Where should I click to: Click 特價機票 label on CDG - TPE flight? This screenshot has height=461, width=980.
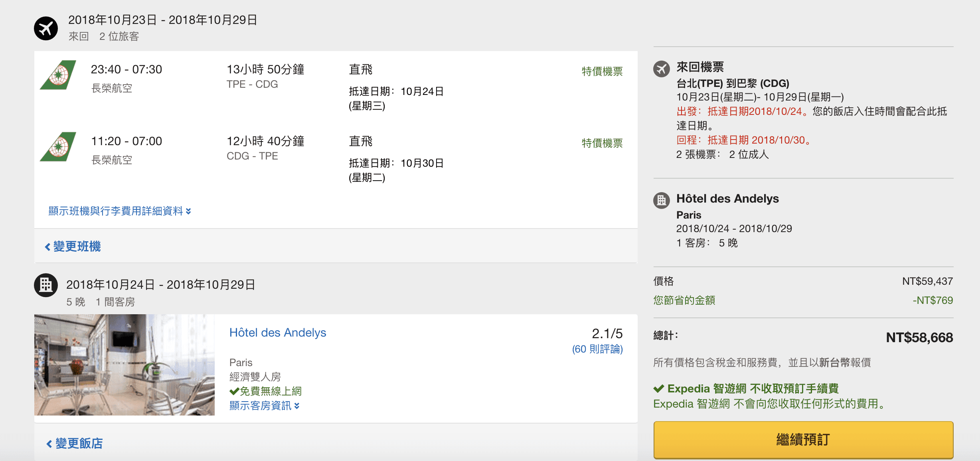click(x=602, y=143)
